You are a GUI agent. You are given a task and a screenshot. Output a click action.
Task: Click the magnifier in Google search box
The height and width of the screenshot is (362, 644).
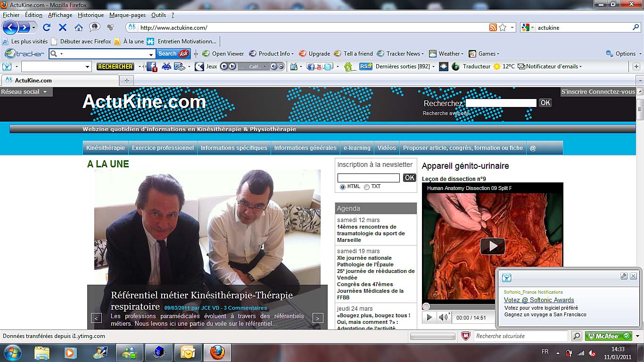pyautogui.click(x=636, y=27)
